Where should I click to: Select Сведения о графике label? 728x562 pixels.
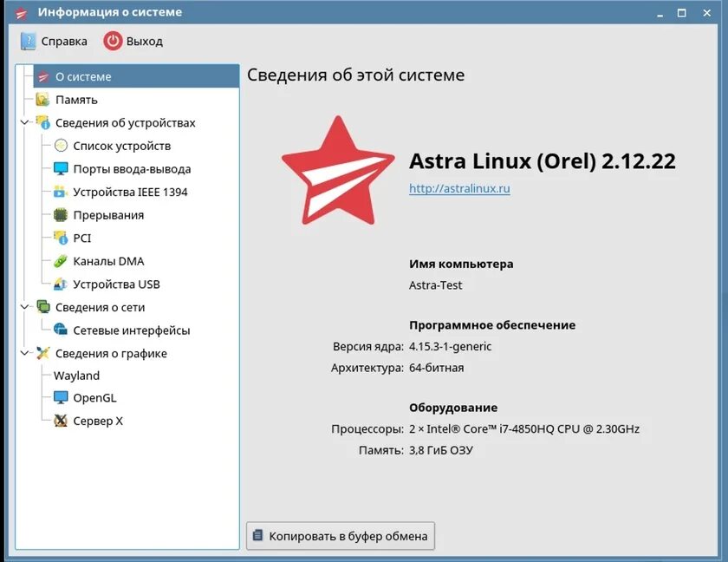pos(112,354)
